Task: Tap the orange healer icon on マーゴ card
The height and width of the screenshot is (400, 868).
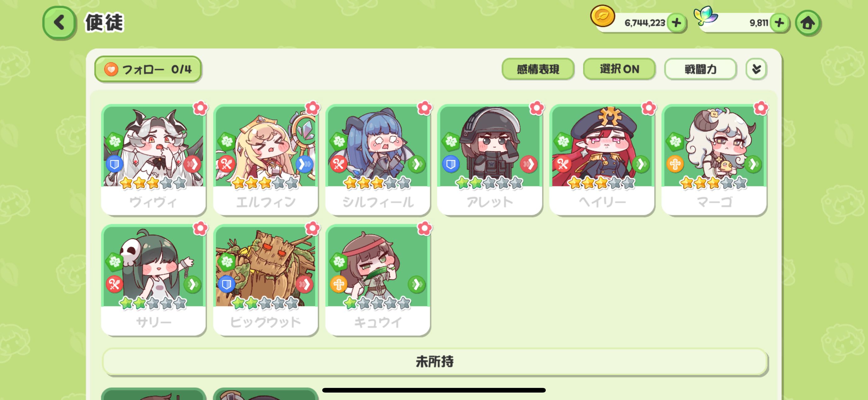Action: [675, 164]
